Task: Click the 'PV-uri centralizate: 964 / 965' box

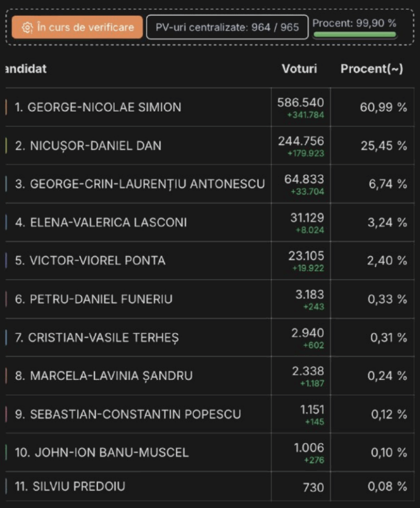Action: 227,27
